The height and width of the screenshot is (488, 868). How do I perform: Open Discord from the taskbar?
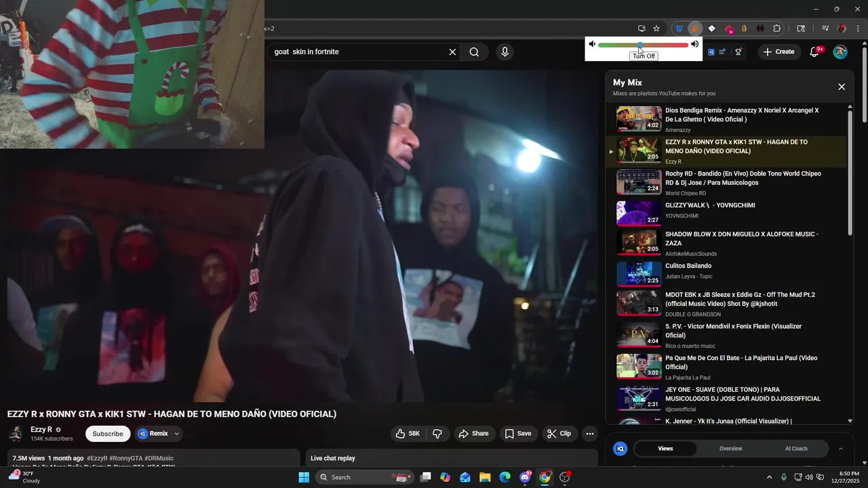(525, 477)
